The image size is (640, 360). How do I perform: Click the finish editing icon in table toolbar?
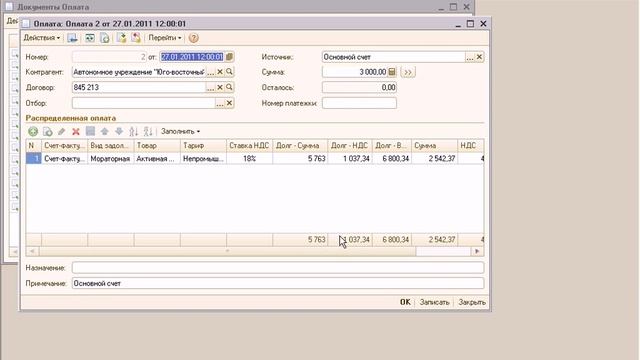[x=90, y=131]
